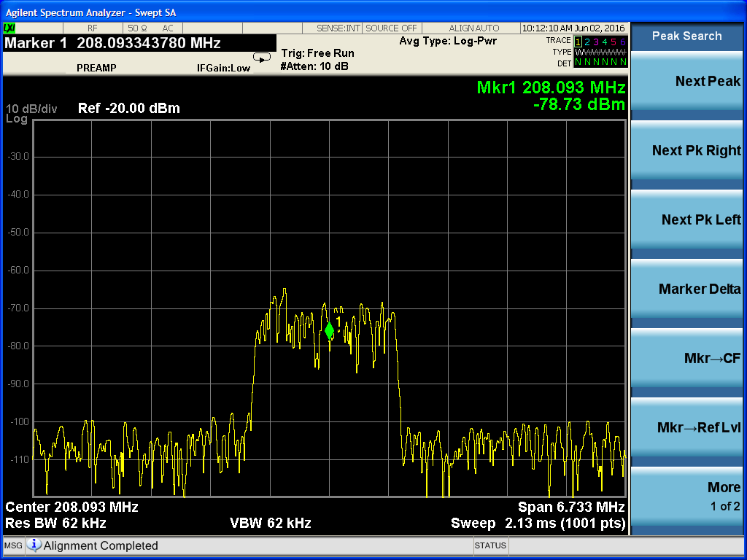747x560 pixels.
Task: Select Next Pk Left softkey
Action: (686, 219)
